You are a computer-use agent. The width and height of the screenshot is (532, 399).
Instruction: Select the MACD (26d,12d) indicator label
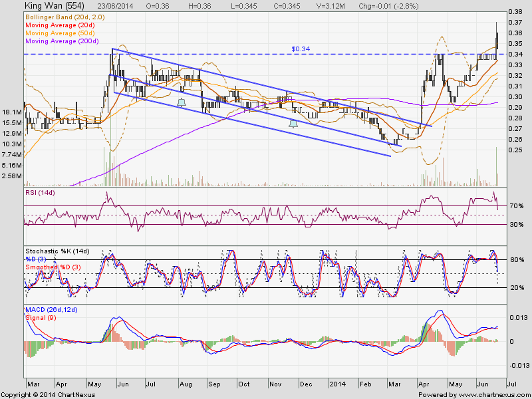click(x=51, y=310)
